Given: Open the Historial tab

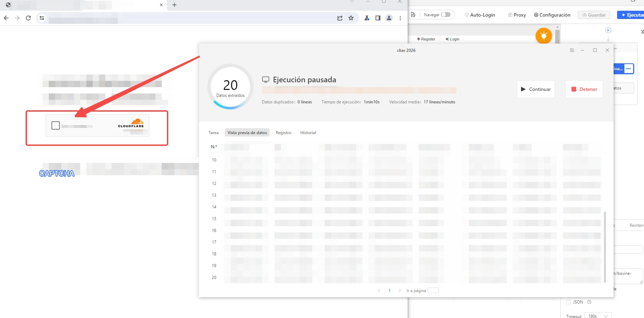Looking at the screenshot, I should 308,133.
